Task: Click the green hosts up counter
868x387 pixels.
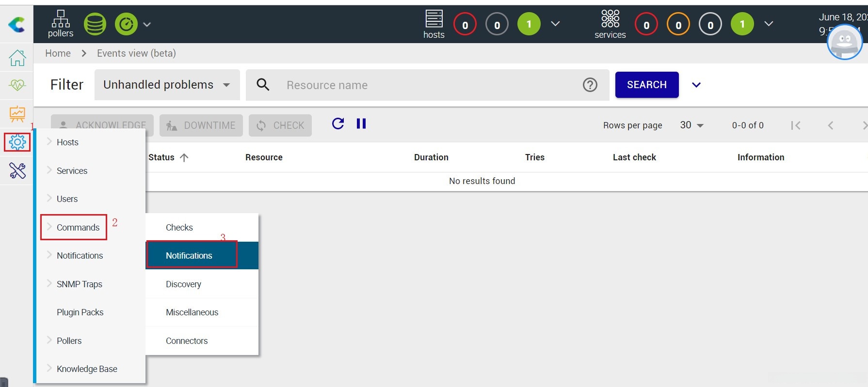Action: tap(529, 24)
